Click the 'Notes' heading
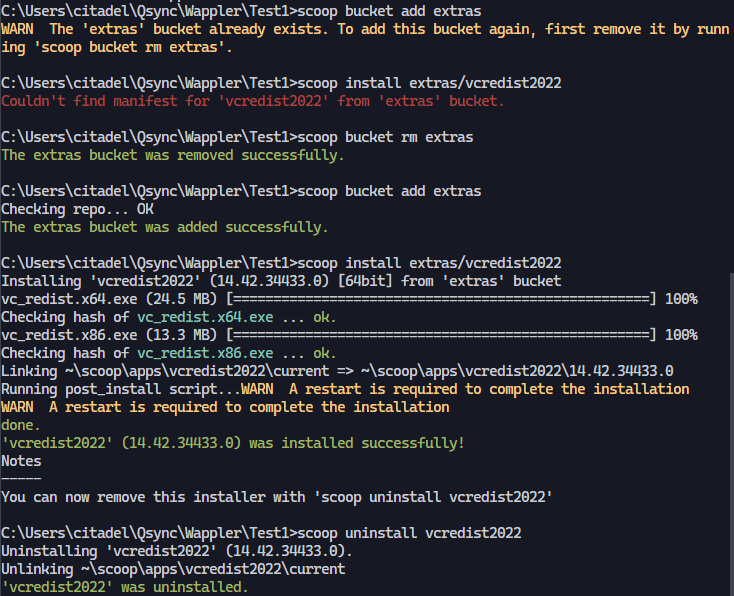734x596 pixels. tap(21, 461)
